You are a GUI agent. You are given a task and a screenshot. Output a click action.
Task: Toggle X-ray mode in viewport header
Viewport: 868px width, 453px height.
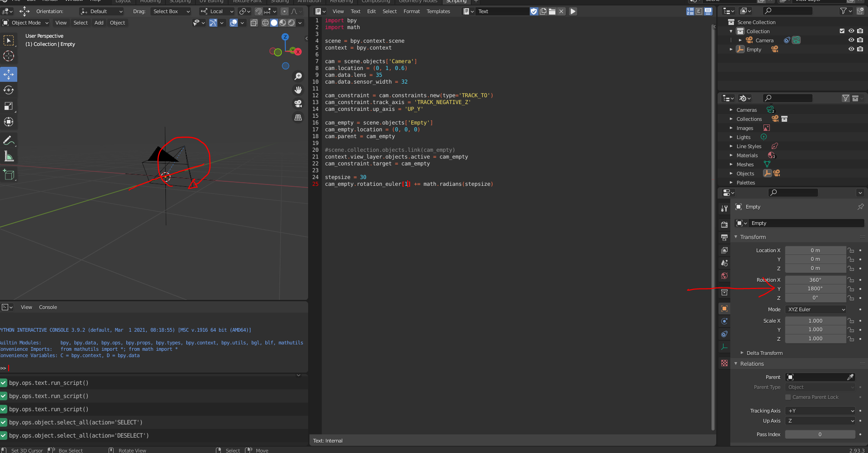pos(254,23)
